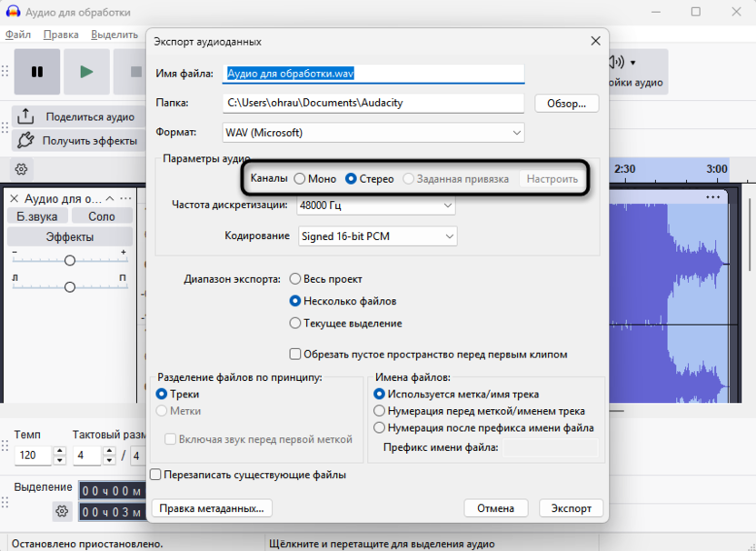
Task: Click the Browse (Обзор...) button
Action: (566, 104)
